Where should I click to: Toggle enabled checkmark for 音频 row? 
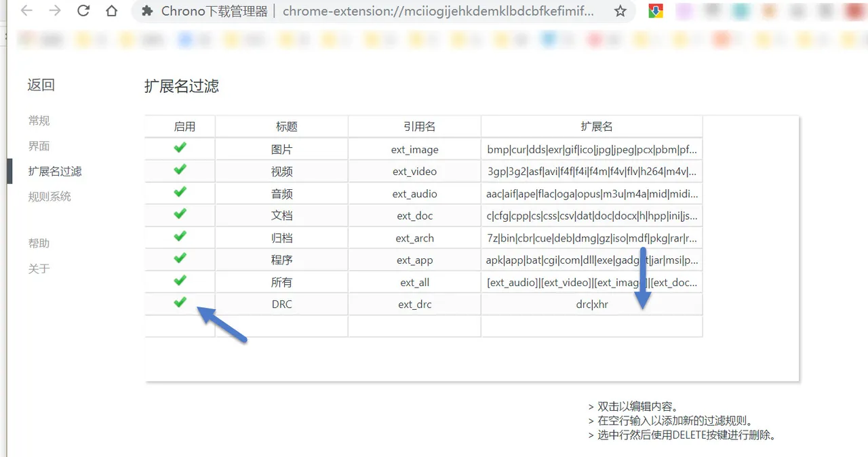pyautogui.click(x=180, y=193)
